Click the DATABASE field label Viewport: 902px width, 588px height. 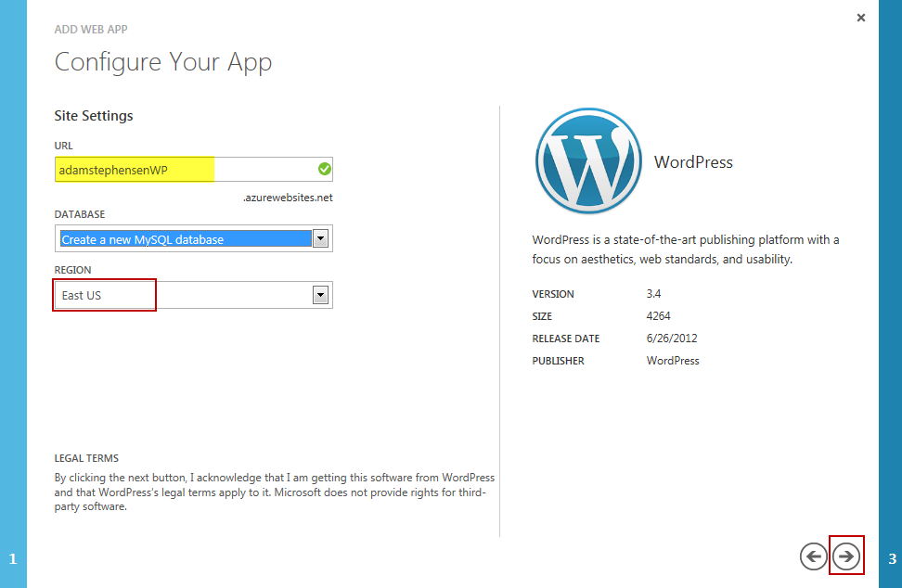[x=80, y=214]
